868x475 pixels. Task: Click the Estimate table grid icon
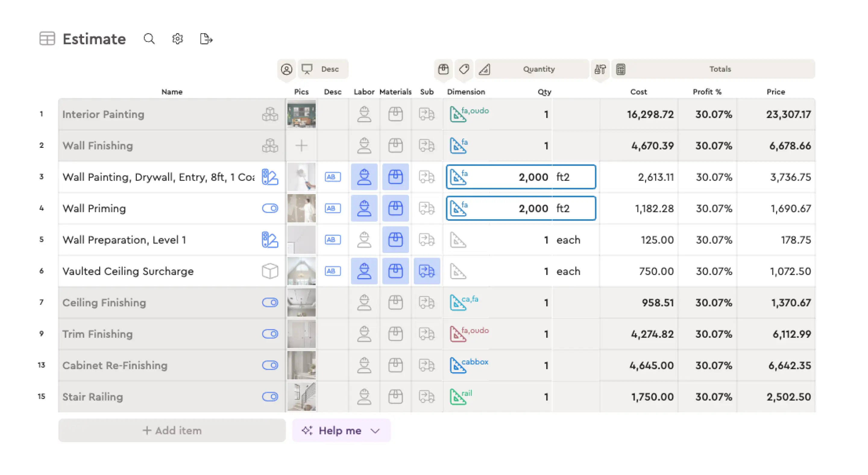click(x=47, y=38)
